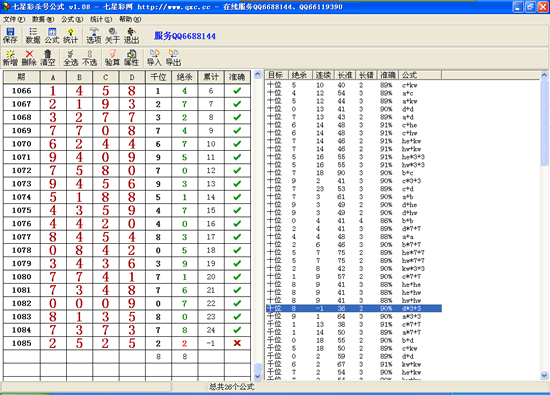Click the 删除 (Delete) red X icon
550x395 pixels.
29,58
